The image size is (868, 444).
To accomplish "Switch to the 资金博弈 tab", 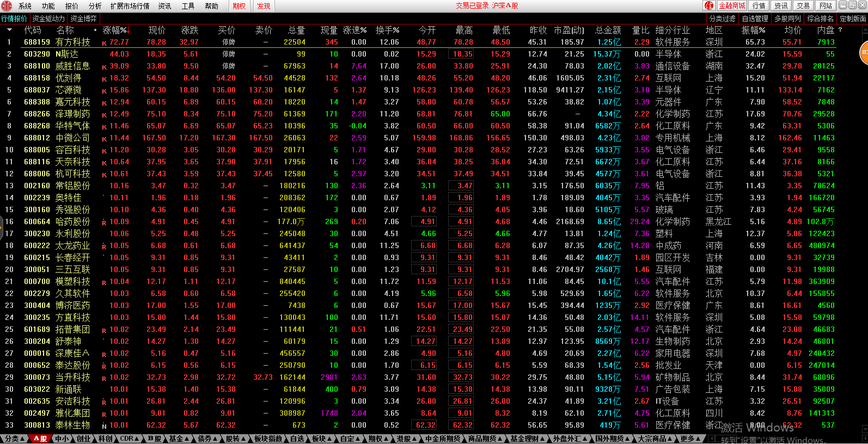I will pyautogui.click(x=84, y=18).
